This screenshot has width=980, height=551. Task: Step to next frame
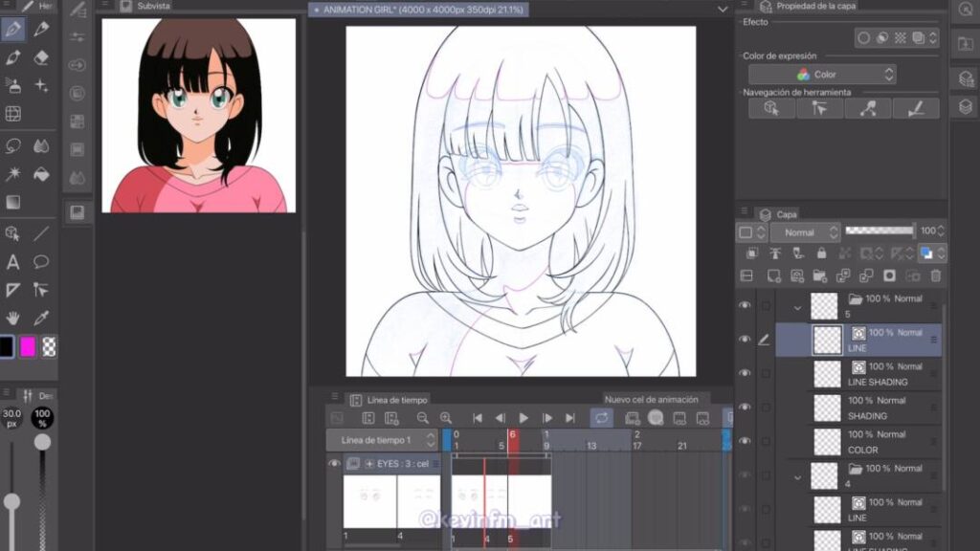(546, 418)
